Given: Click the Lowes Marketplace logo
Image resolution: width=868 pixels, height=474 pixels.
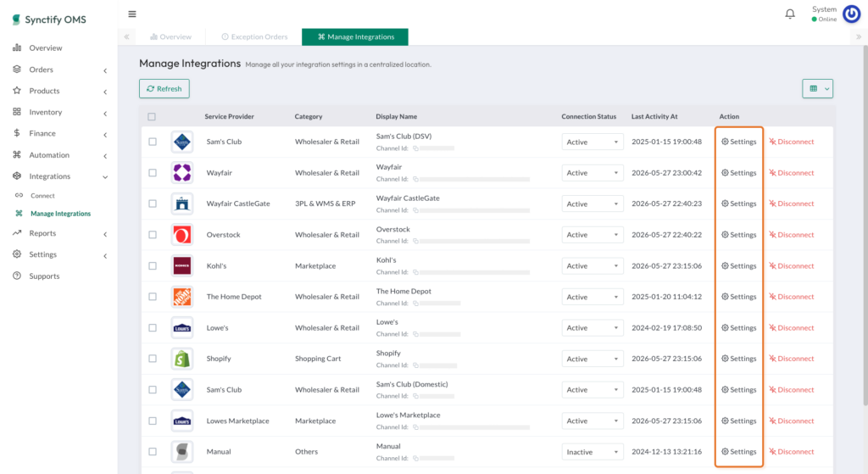Looking at the screenshot, I should [182, 421].
